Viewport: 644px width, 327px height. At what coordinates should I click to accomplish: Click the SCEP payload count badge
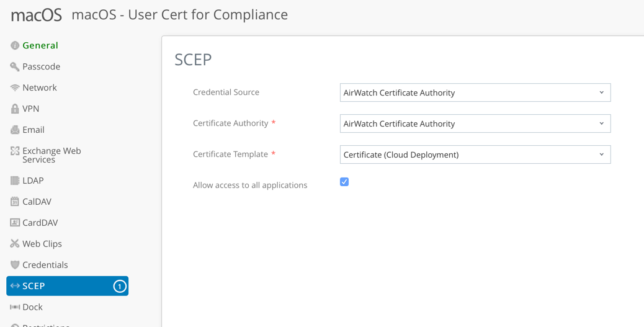click(120, 286)
